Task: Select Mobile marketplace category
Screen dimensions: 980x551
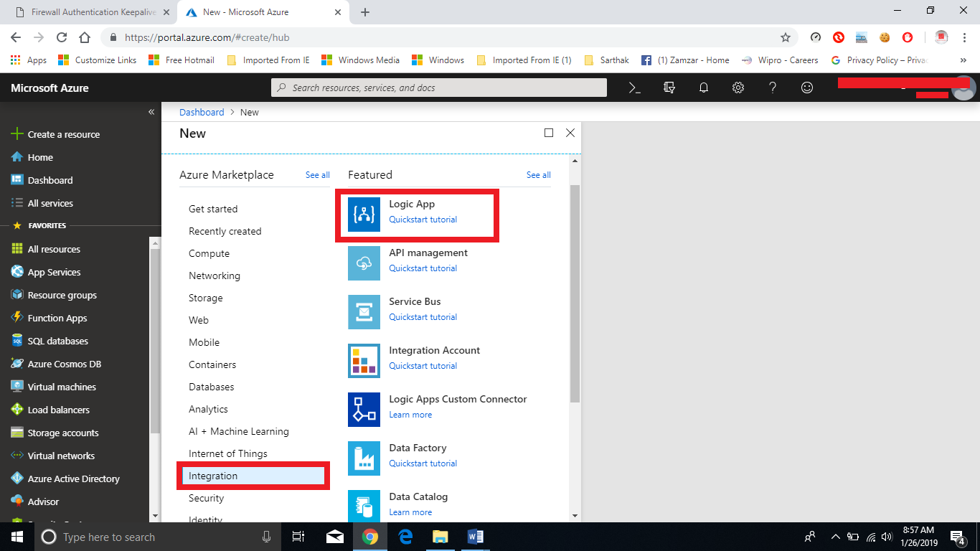Action: tap(204, 342)
